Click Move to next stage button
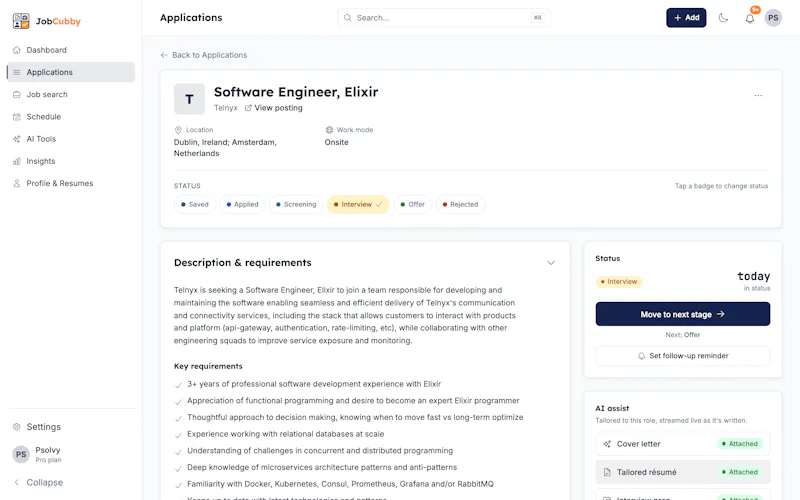 pyautogui.click(x=683, y=314)
